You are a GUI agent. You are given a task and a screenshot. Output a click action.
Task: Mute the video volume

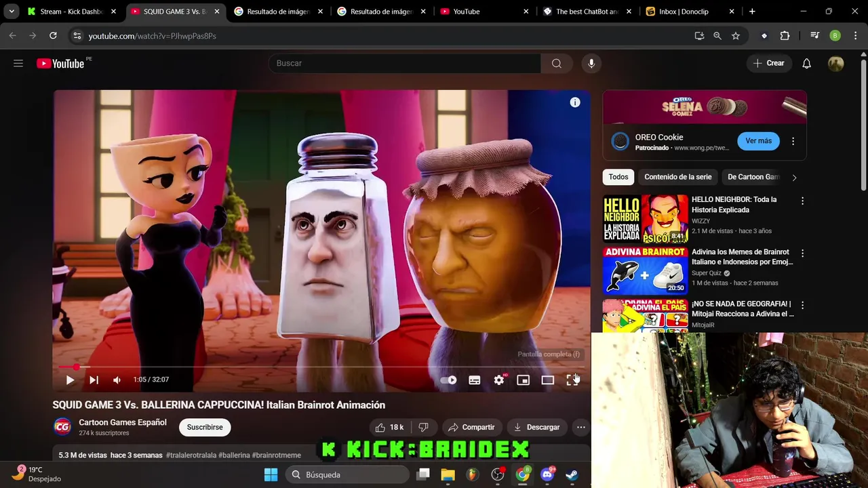[117, 380]
